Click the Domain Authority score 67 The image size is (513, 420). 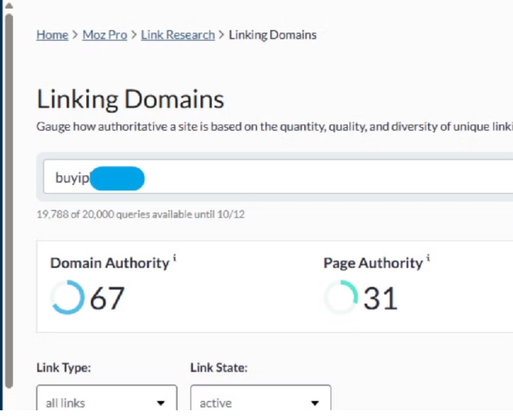[107, 298]
